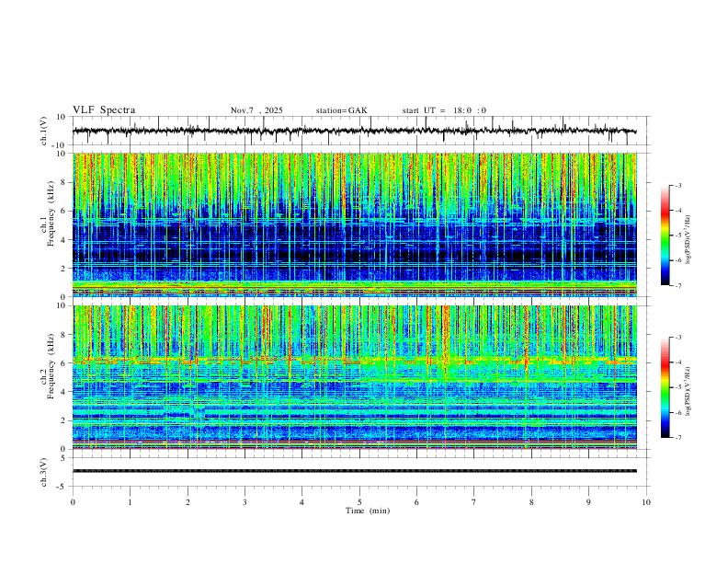Click the '-7' label on ch.1 color bar
Screen dimensions: 728x563
[x=678, y=286]
